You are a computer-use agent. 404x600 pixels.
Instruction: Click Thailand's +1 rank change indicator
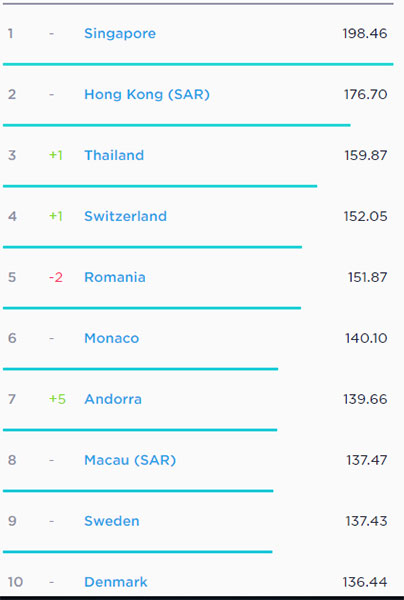pyautogui.click(x=56, y=155)
